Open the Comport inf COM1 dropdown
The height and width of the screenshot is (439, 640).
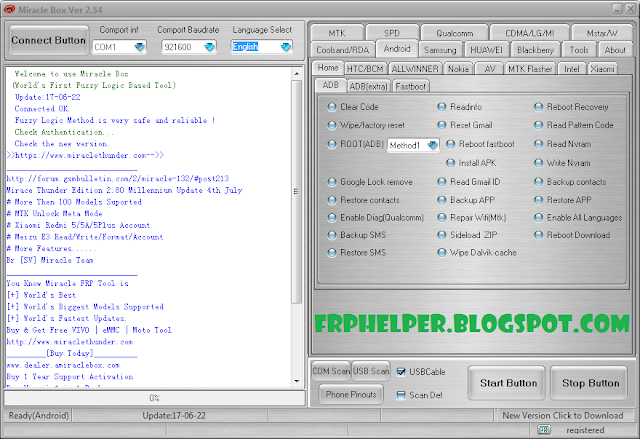click(x=139, y=47)
